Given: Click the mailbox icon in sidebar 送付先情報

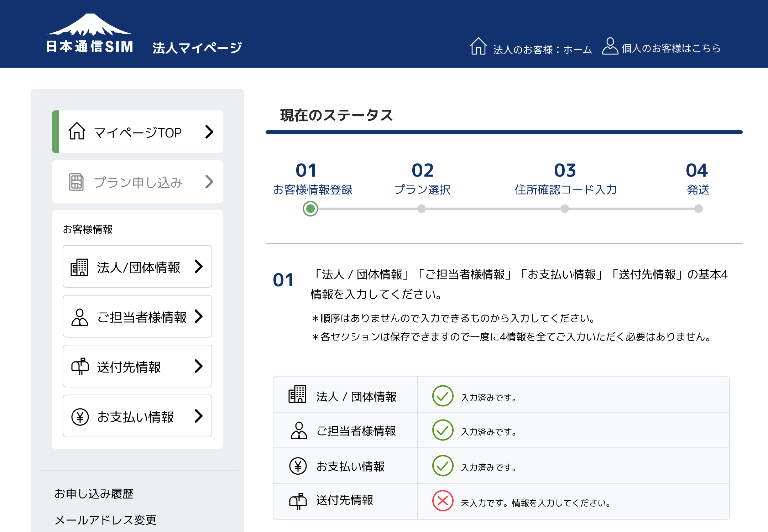Looking at the screenshot, I should [x=80, y=366].
